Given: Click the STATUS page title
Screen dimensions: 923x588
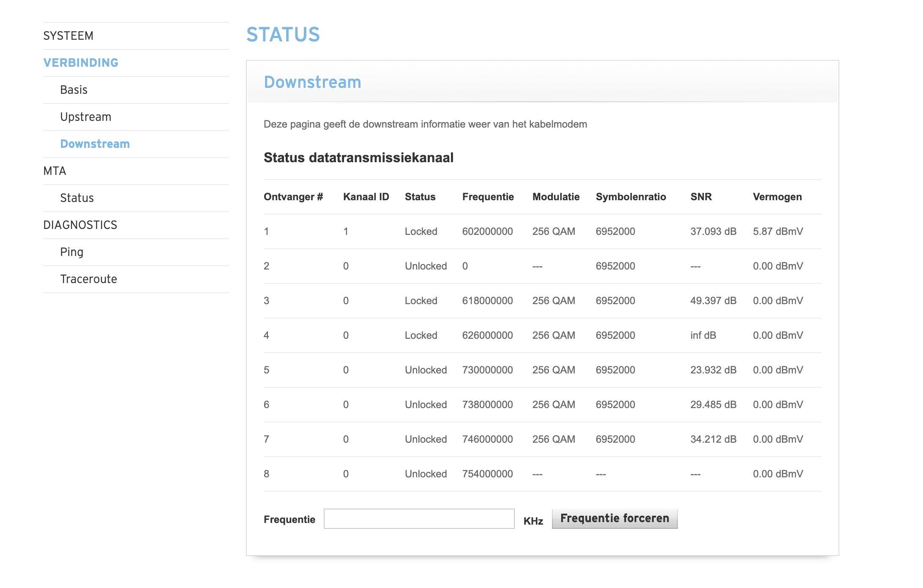Looking at the screenshot, I should pos(283,35).
